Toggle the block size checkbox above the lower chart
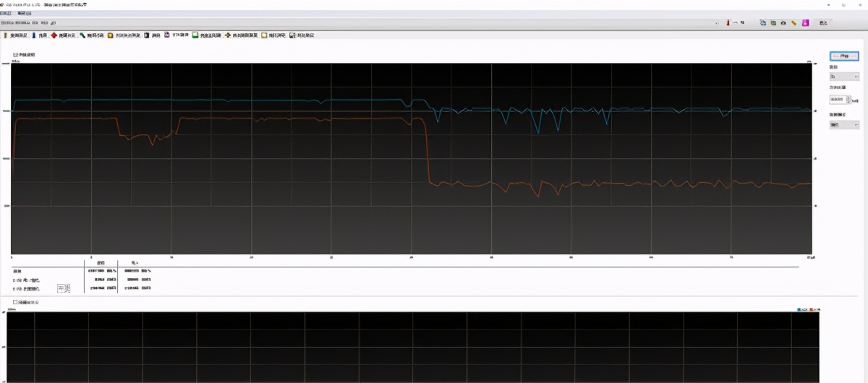Screen dimensions: 868x383 (x=15, y=302)
